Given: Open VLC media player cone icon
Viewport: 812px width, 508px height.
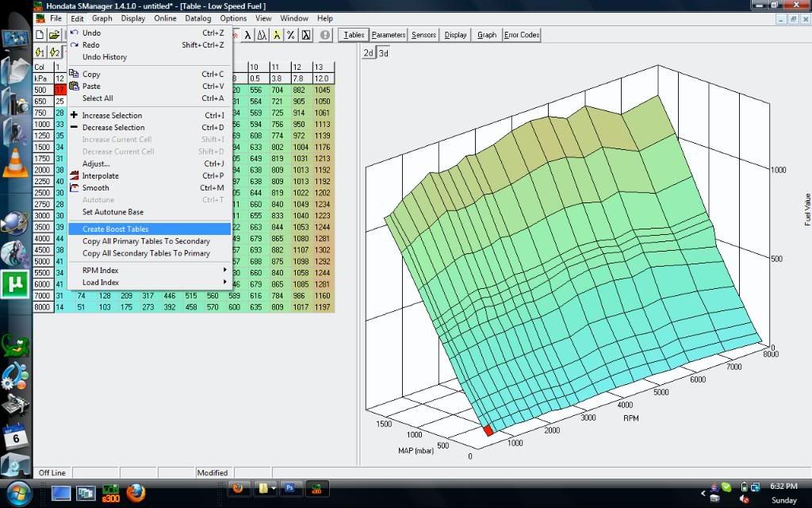Looking at the screenshot, I should pyautogui.click(x=15, y=163).
